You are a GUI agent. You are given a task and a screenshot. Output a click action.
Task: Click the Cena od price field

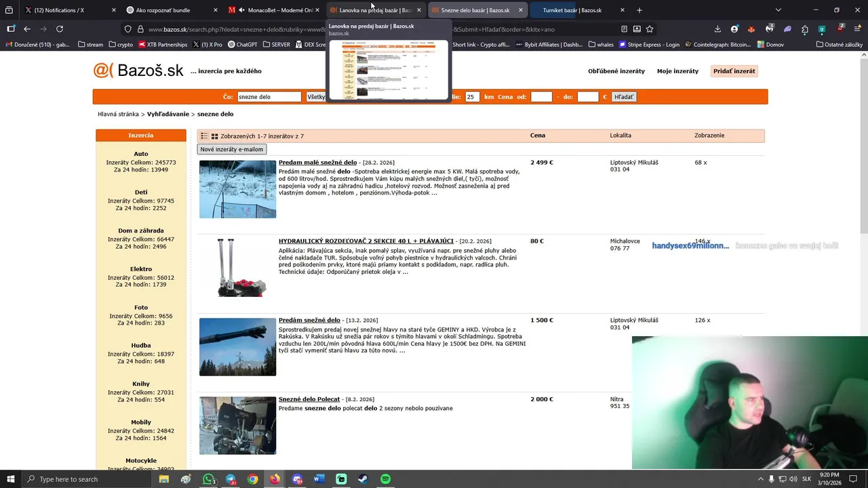click(541, 97)
